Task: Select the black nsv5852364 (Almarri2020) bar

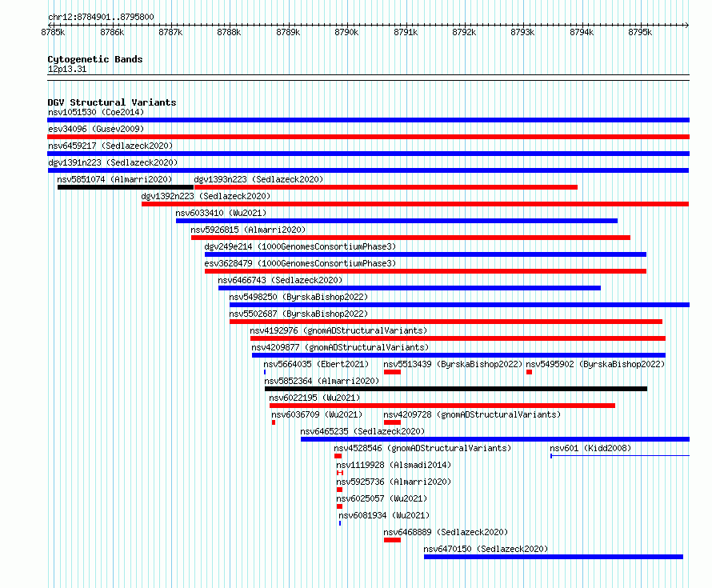Action: point(456,389)
